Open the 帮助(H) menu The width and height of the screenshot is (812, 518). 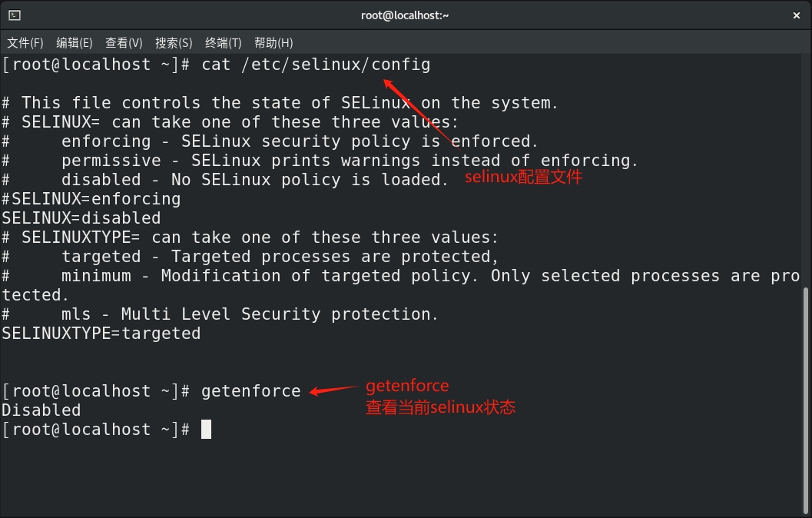pos(273,43)
